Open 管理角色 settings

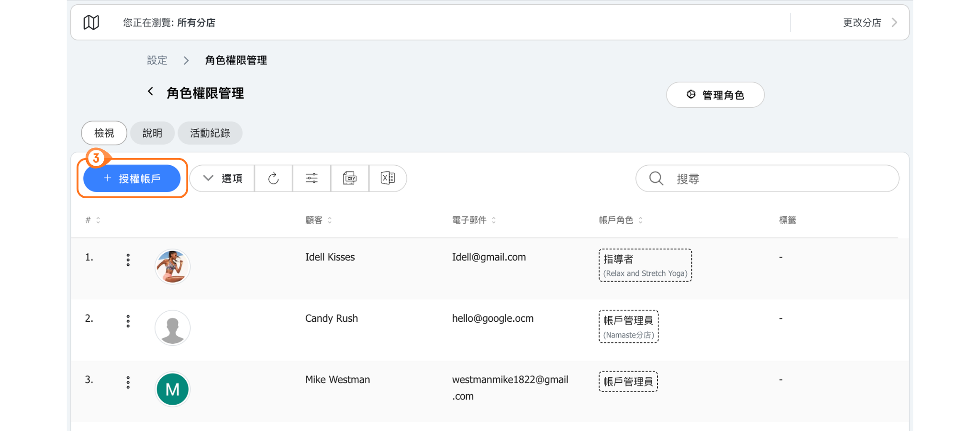715,95
